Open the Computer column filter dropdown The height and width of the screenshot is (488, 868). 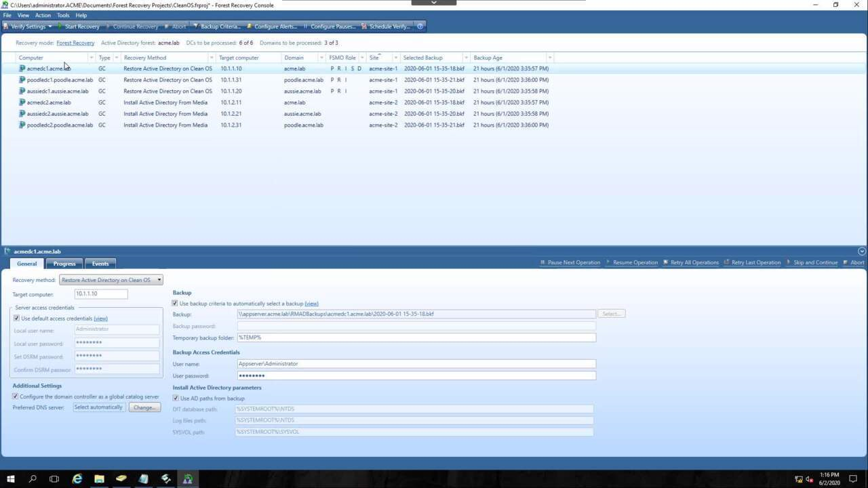[92, 58]
